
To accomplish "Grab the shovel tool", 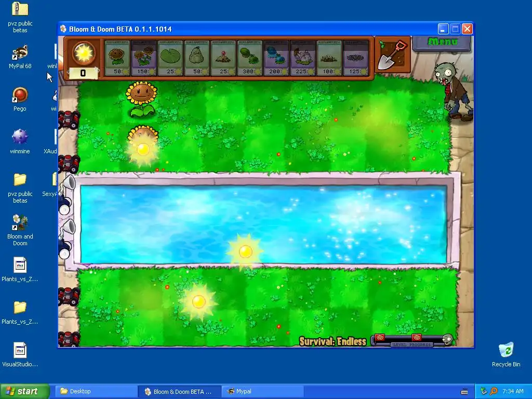I will pos(393,55).
